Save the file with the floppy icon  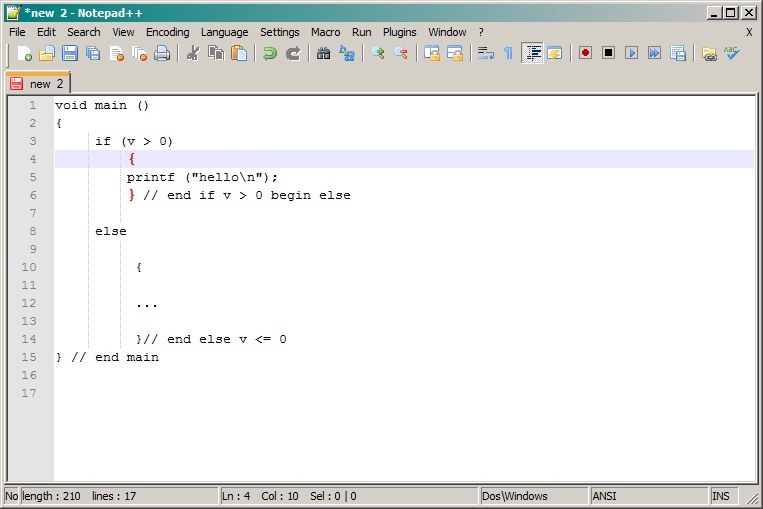point(70,53)
